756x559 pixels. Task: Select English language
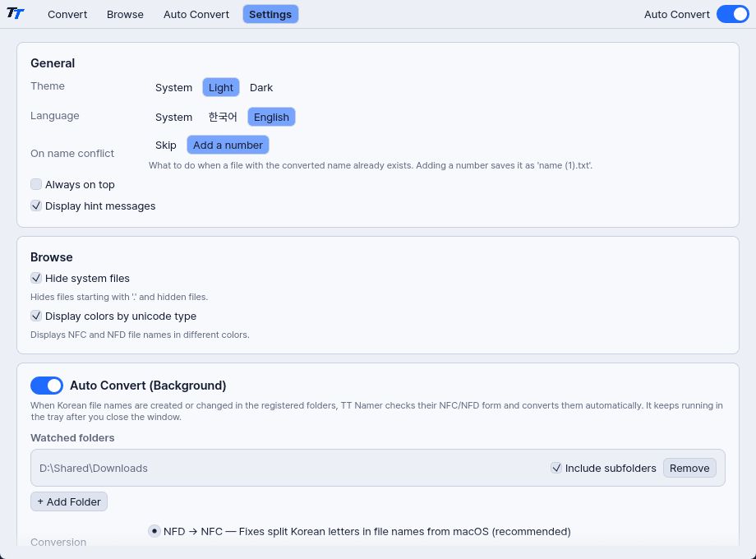click(271, 118)
